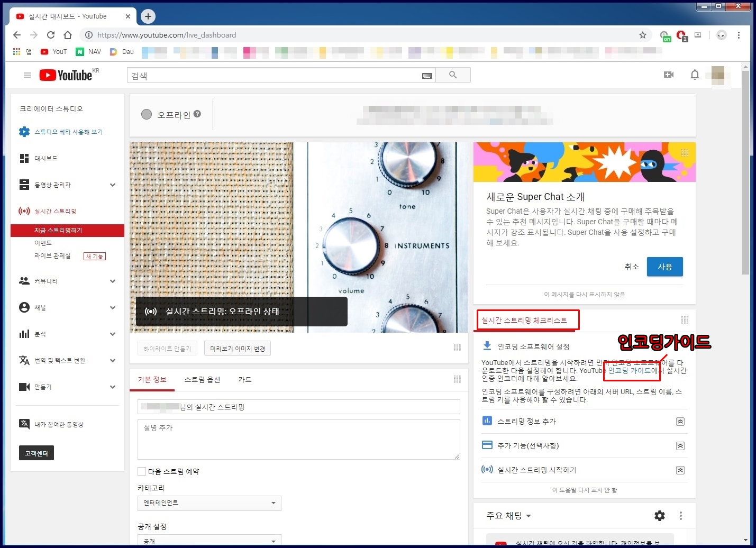Open the chat three-dot options menu

coord(680,515)
